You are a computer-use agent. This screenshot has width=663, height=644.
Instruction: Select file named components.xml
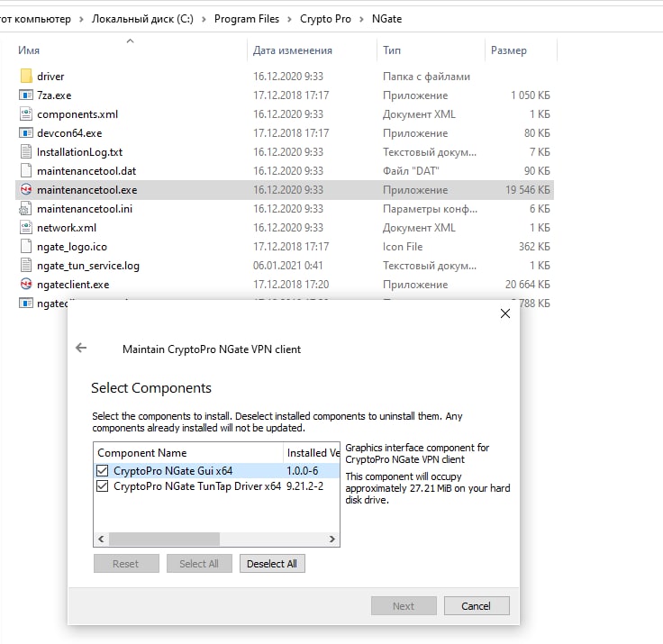[x=77, y=114]
